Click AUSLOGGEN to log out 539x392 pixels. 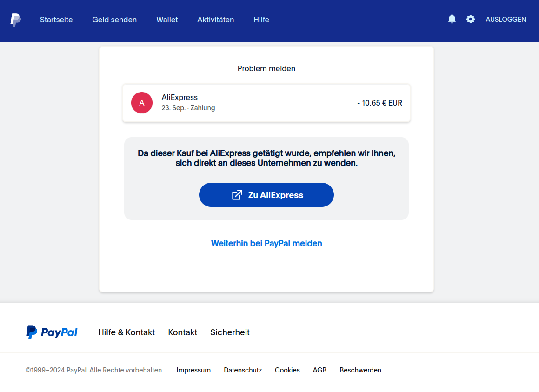(x=506, y=20)
